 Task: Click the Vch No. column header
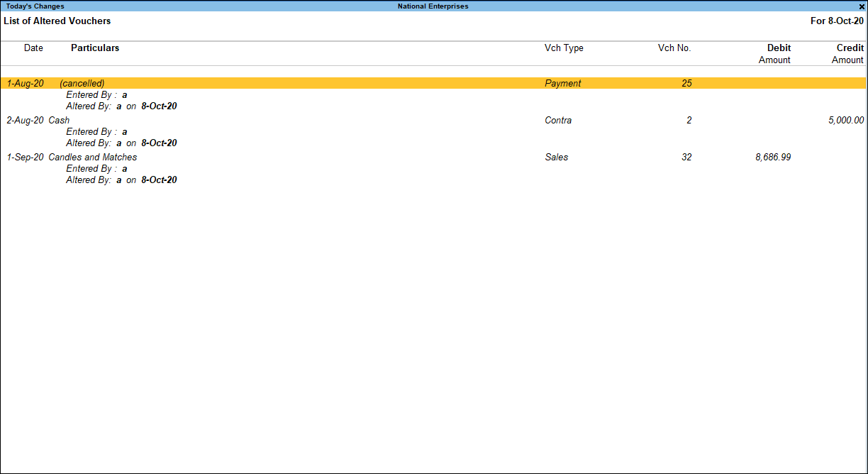pyautogui.click(x=674, y=48)
